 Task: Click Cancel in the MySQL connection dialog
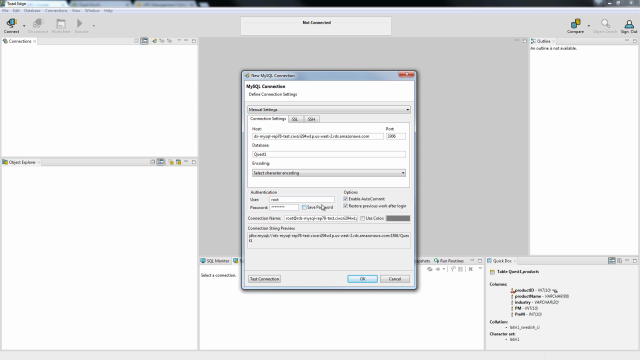click(x=395, y=279)
